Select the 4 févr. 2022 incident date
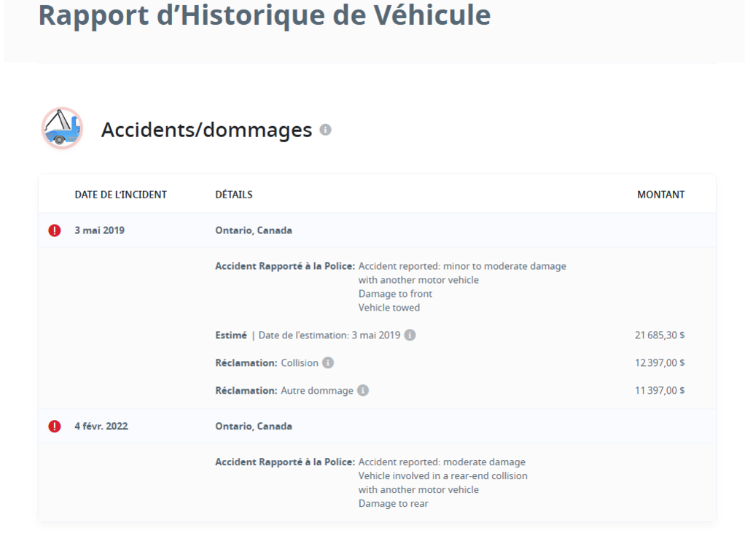Viewport: 745px width, 560px height. pyautogui.click(x=101, y=426)
